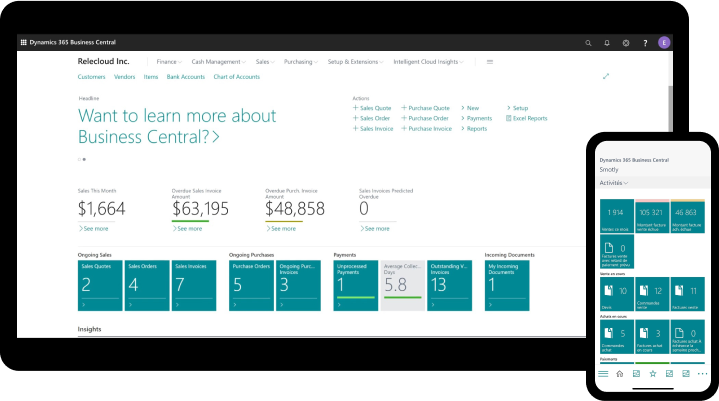Click the 'Want to learn more about Business Central?' headline
This screenshot has width=719, height=401.
177,126
